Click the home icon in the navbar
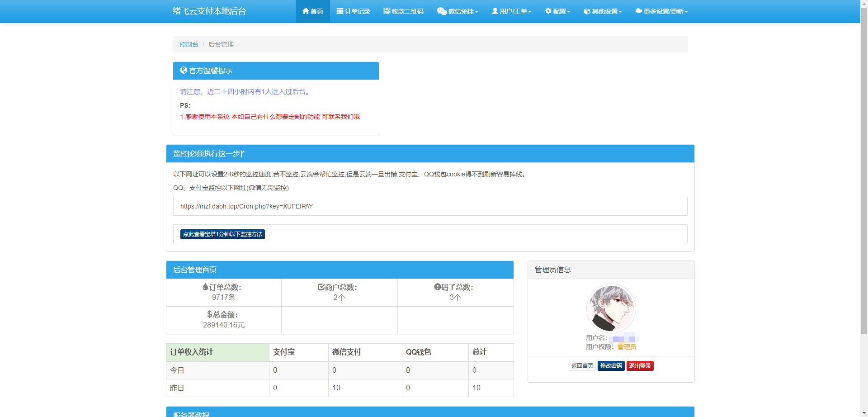The height and width of the screenshot is (417, 868). [306, 11]
